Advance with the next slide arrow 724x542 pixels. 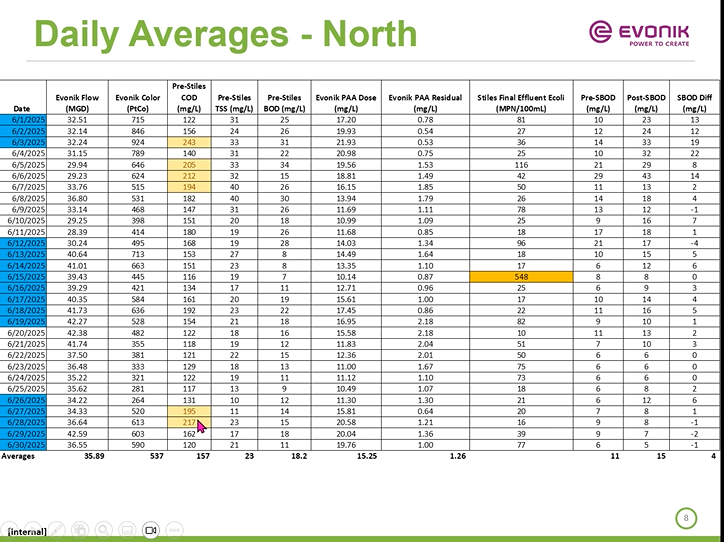32,528
